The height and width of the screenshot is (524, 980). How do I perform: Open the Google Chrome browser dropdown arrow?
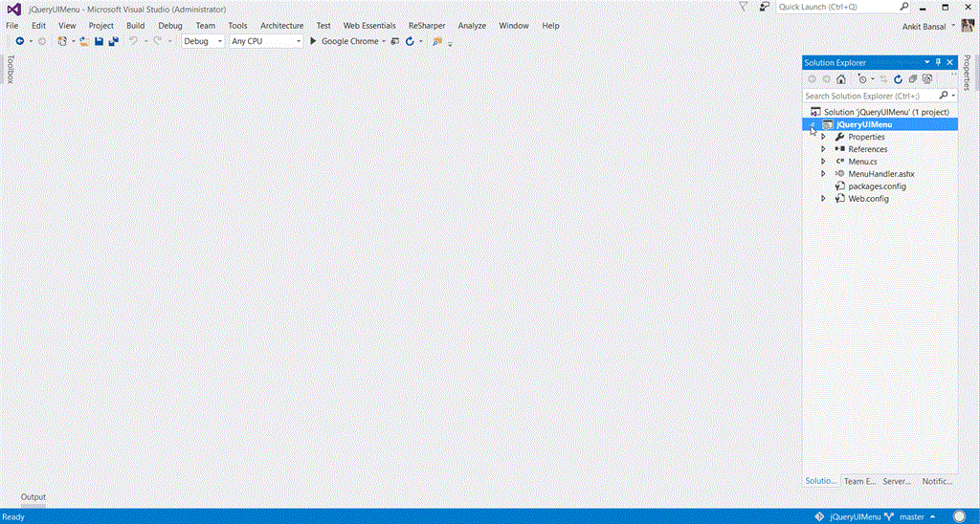tap(384, 42)
